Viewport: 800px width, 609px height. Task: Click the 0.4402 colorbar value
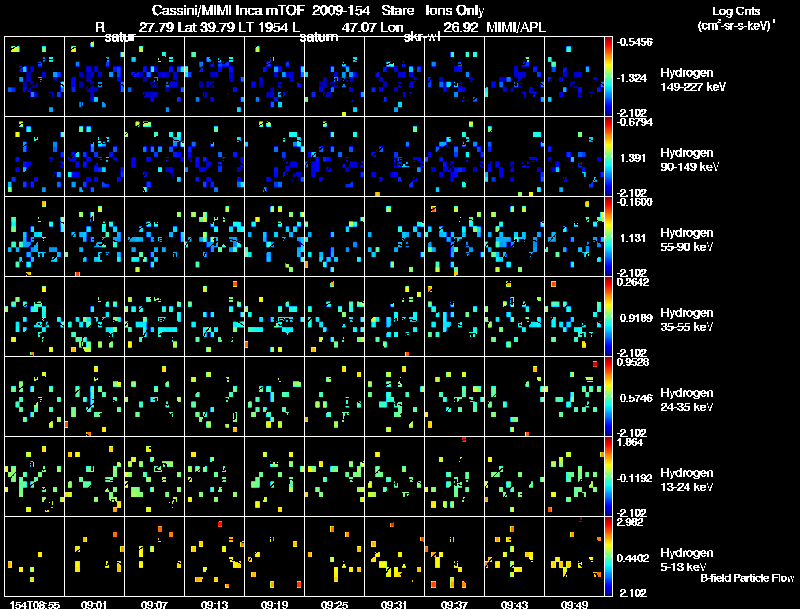(633, 559)
